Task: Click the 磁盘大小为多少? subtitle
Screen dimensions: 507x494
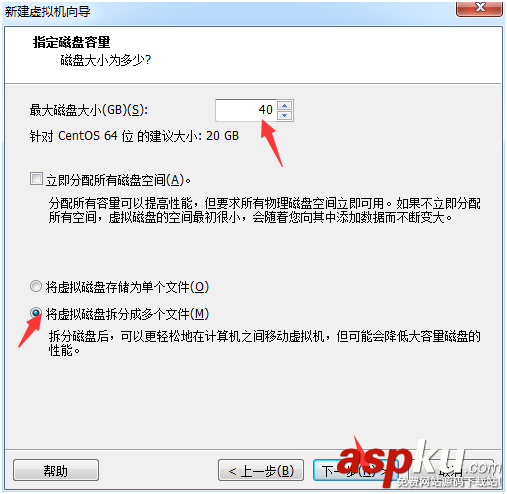Action: [x=106, y=60]
